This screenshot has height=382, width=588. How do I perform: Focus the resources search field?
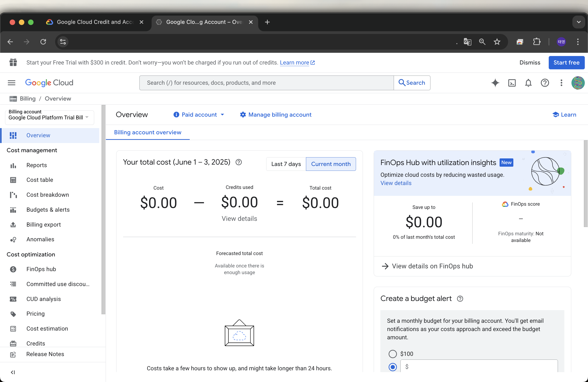coord(266,83)
